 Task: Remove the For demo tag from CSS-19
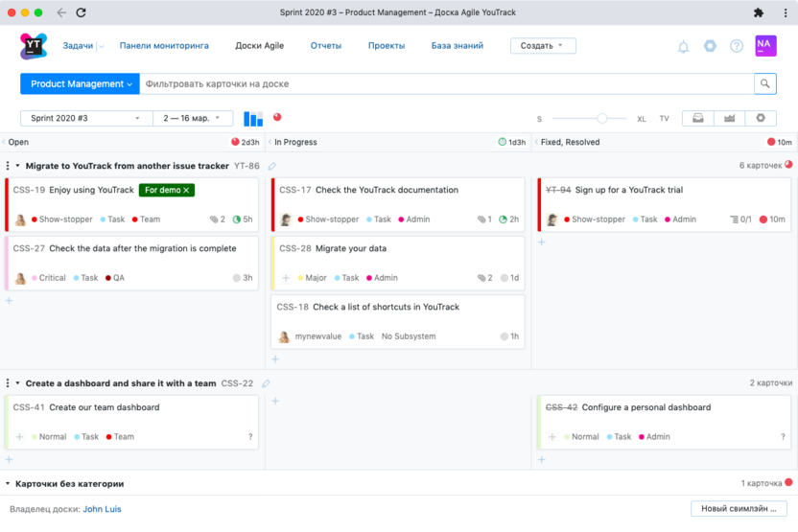click(186, 190)
